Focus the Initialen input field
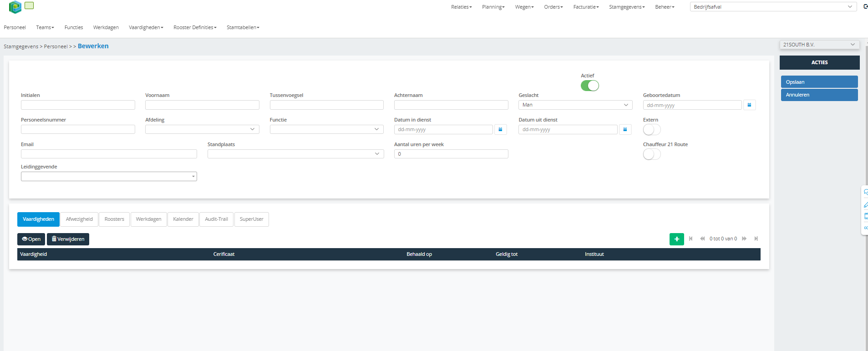The height and width of the screenshot is (351, 868). (x=78, y=105)
